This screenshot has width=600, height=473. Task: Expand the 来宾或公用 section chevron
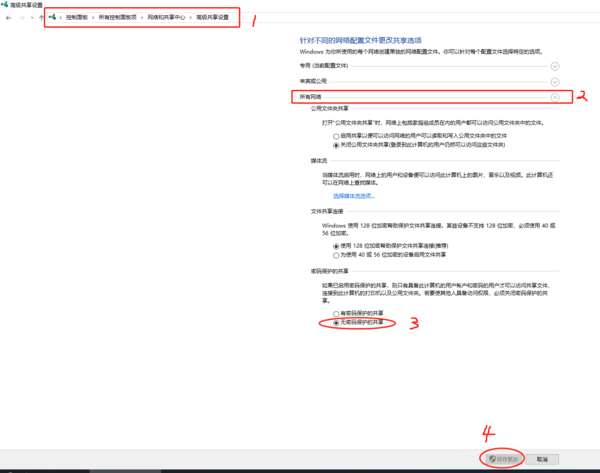(x=555, y=80)
